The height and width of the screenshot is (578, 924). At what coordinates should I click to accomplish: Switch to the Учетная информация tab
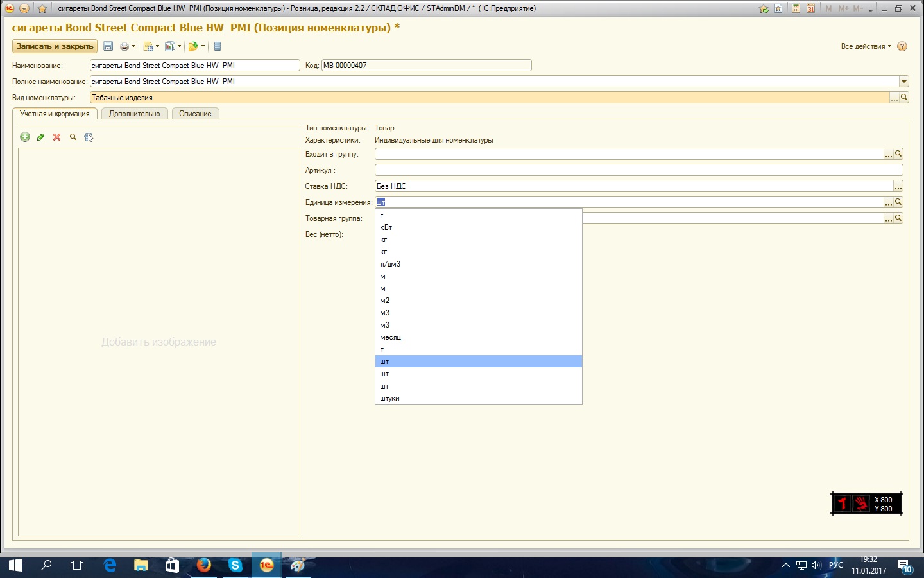pyautogui.click(x=55, y=114)
